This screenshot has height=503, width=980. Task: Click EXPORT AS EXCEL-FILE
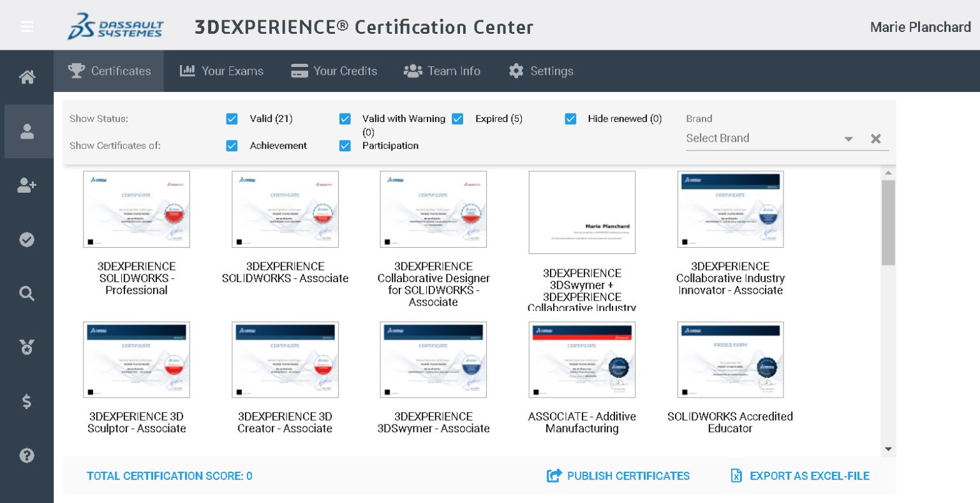800,476
